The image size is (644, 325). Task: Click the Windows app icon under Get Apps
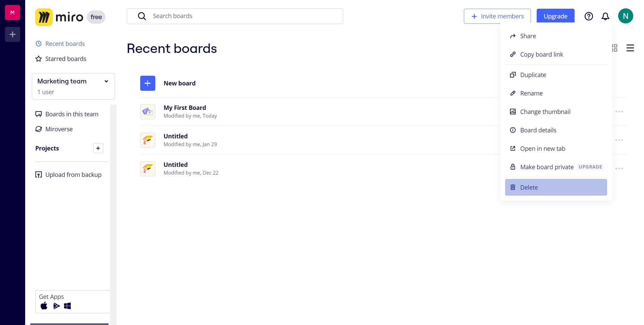point(67,306)
